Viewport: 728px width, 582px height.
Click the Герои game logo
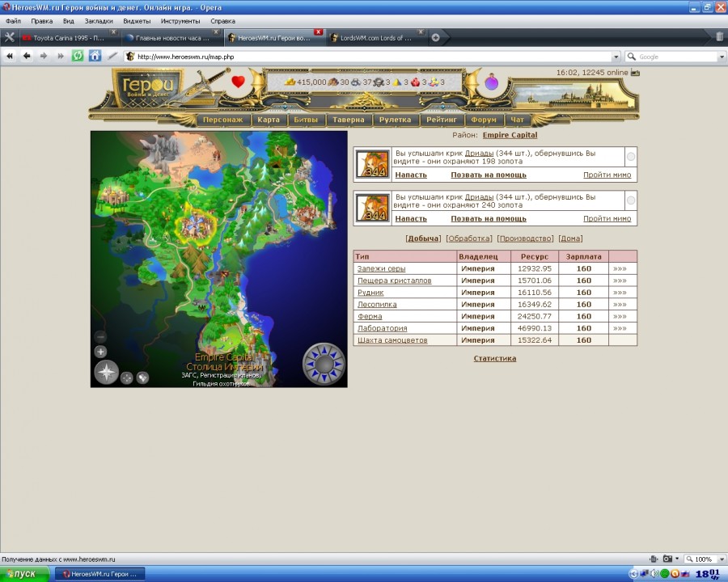pos(148,87)
